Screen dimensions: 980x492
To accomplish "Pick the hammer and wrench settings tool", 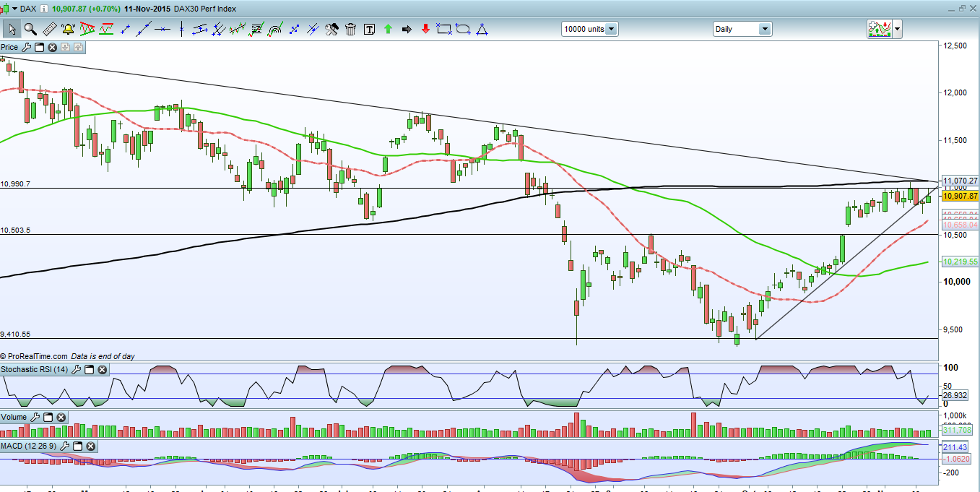I will [331, 29].
